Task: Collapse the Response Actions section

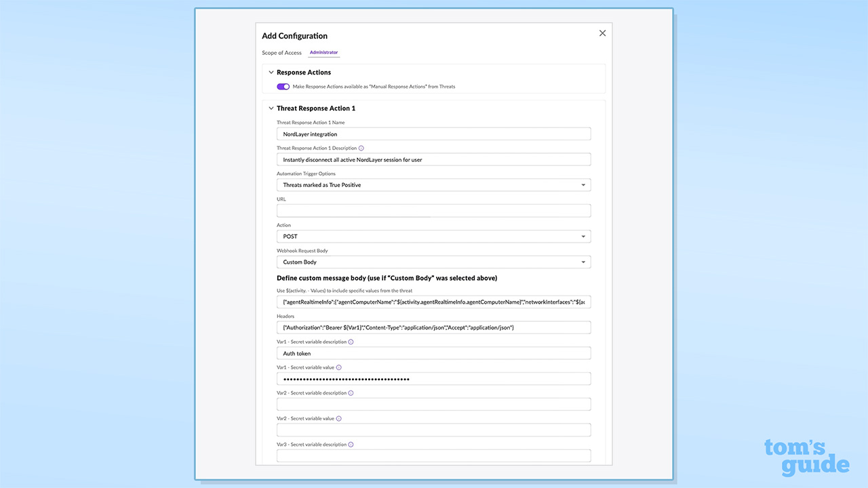Action: (271, 73)
